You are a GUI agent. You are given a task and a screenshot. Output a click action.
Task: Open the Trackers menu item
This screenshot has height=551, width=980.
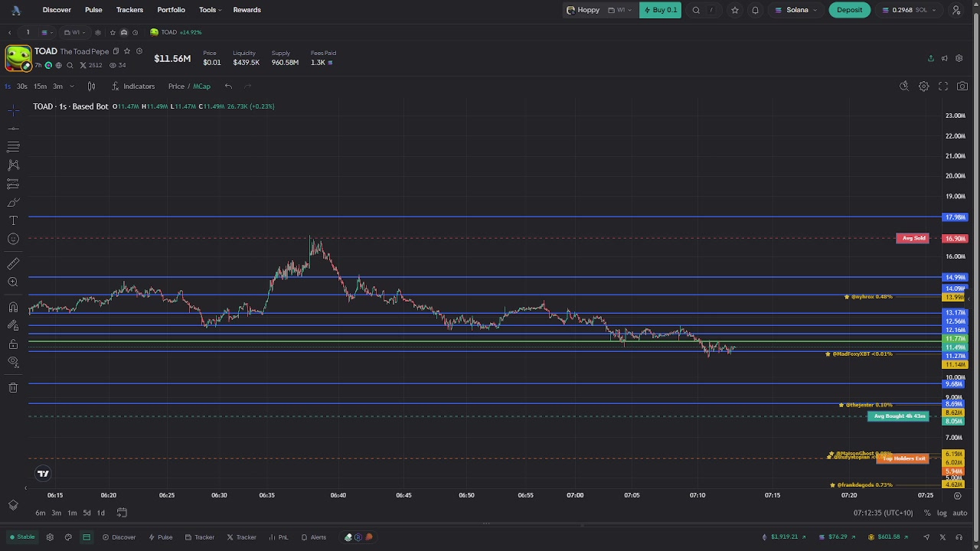(x=129, y=10)
